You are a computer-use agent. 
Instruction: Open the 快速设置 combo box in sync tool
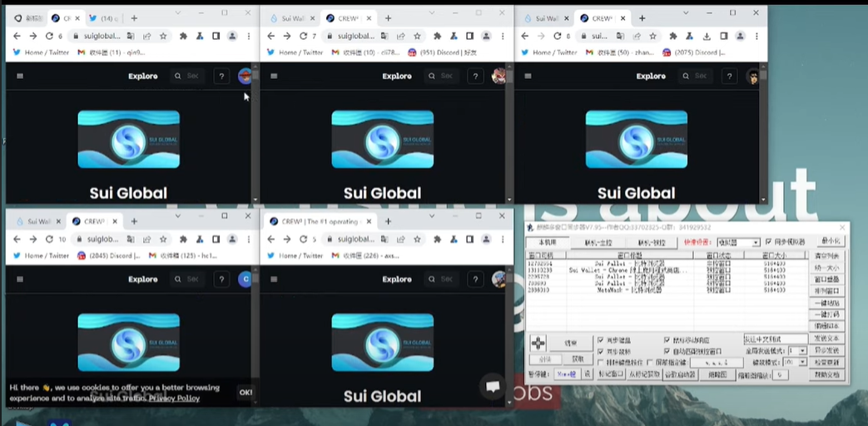[738, 243]
